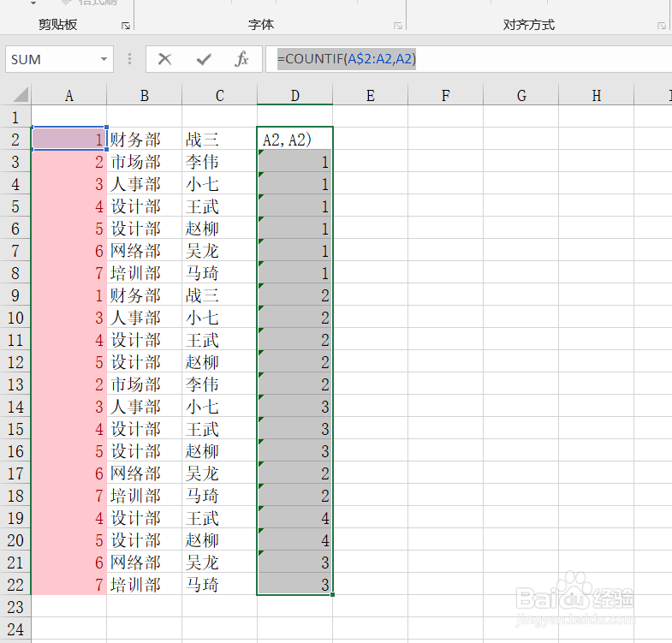Open font (字体) dialog launcher

(x=398, y=26)
